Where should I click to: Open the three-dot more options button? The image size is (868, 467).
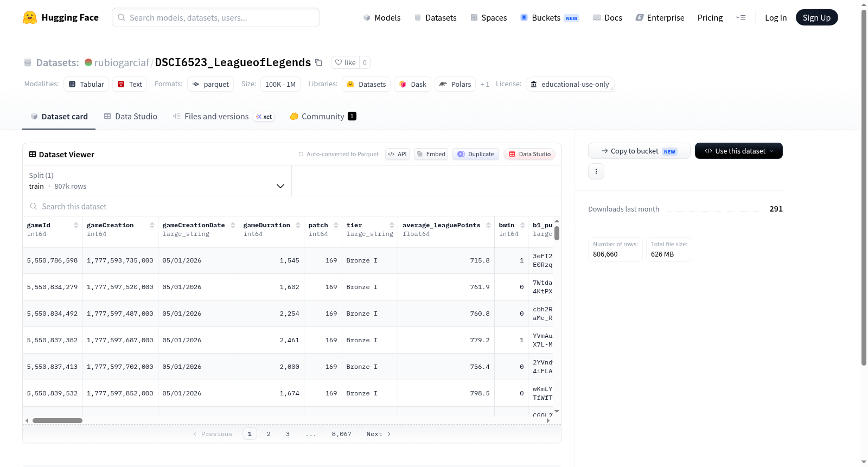point(596,171)
